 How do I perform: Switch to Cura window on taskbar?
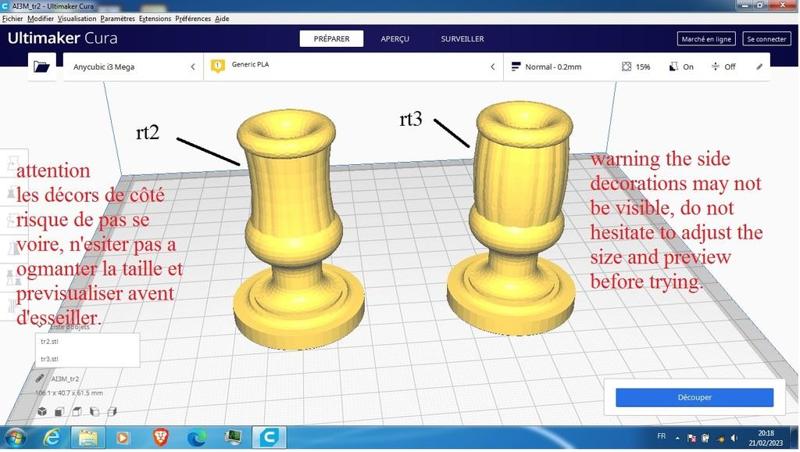click(269, 438)
